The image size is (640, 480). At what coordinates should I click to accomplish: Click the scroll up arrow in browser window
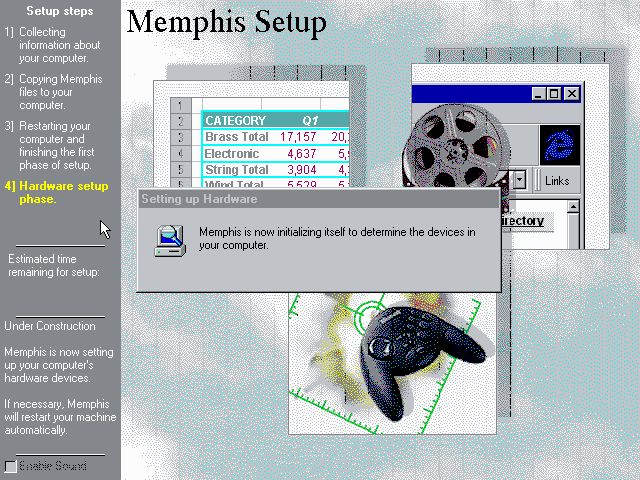click(573, 207)
